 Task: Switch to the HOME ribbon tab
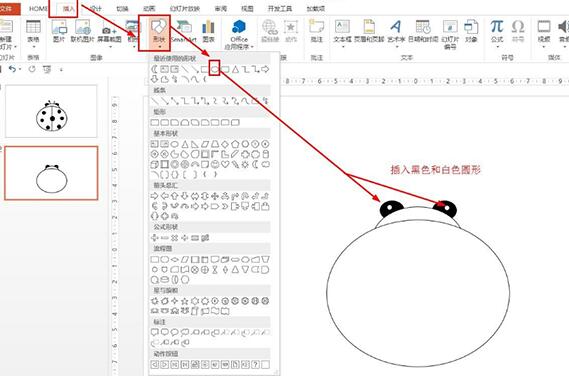(x=38, y=8)
